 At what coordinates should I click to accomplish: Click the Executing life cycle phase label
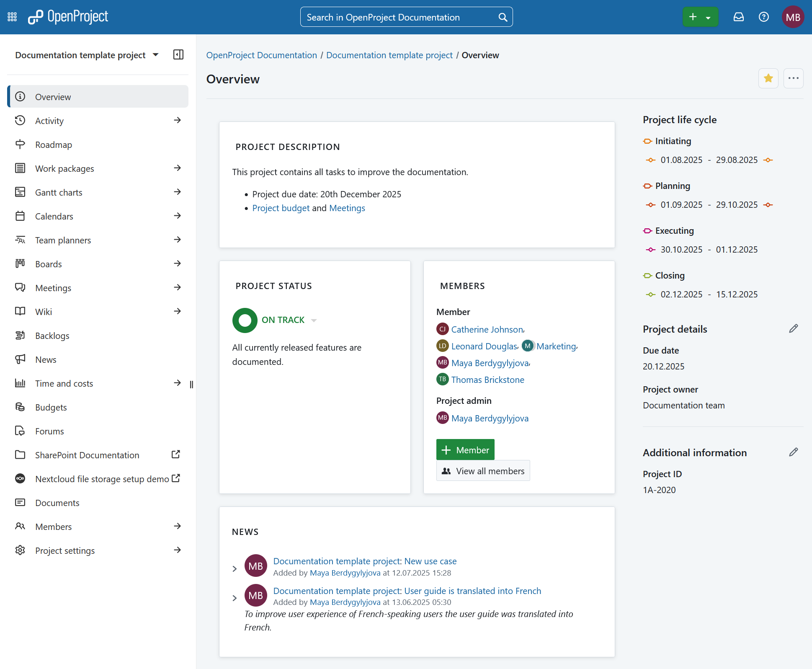point(674,231)
